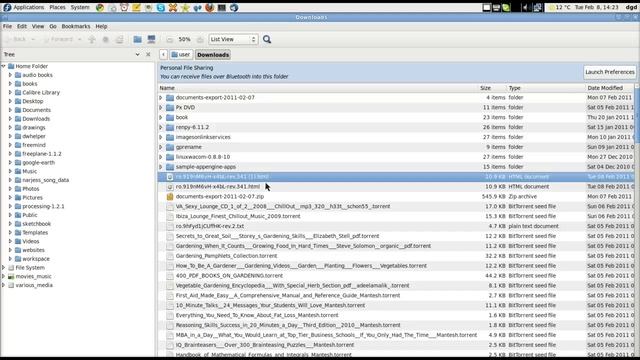
Task: Select the linuxwacom-0.8.8-10 folder
Action: (x=202, y=157)
